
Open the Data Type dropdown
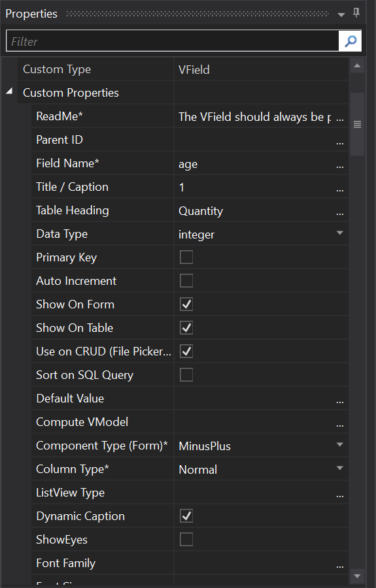tap(340, 233)
